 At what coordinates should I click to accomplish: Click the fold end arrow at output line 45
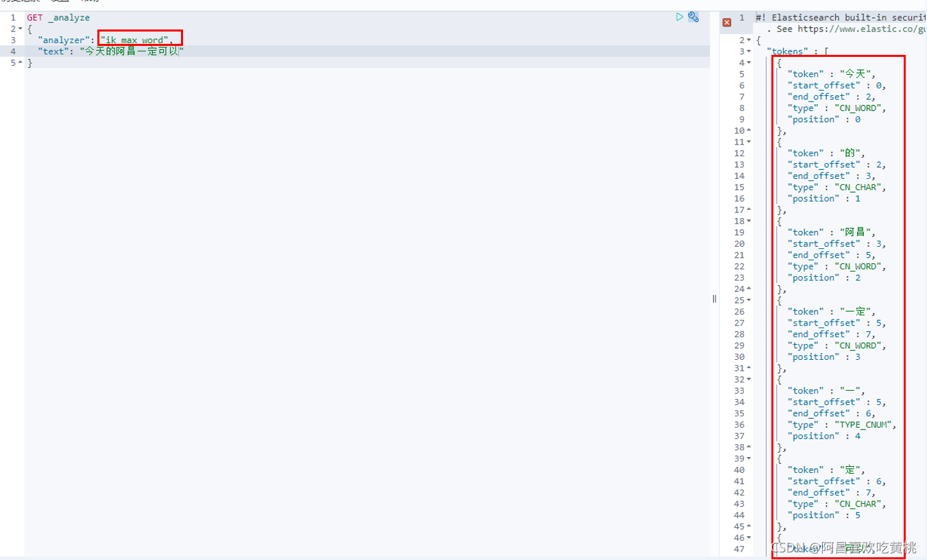749,526
